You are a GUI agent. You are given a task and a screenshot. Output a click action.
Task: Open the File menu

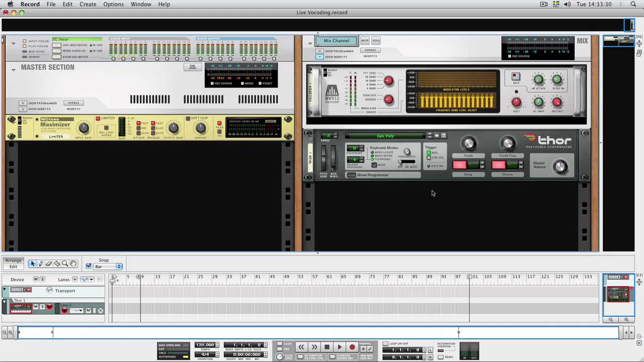pos(51,4)
